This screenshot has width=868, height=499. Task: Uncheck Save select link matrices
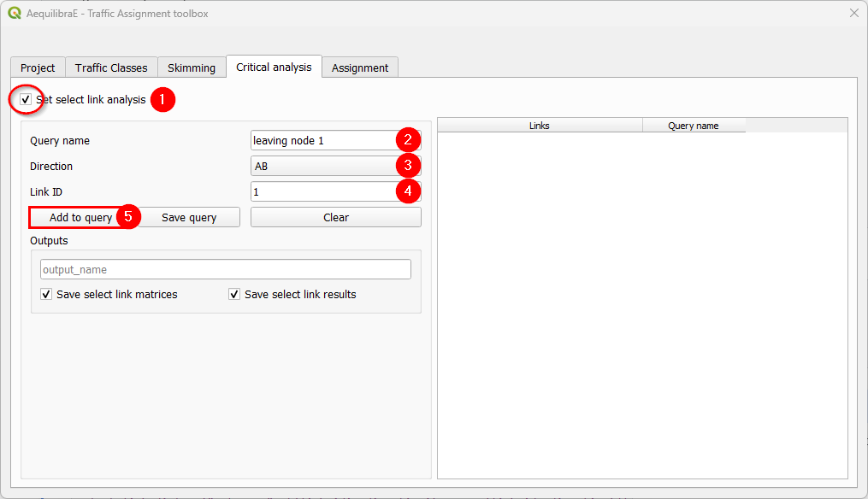pyautogui.click(x=46, y=294)
